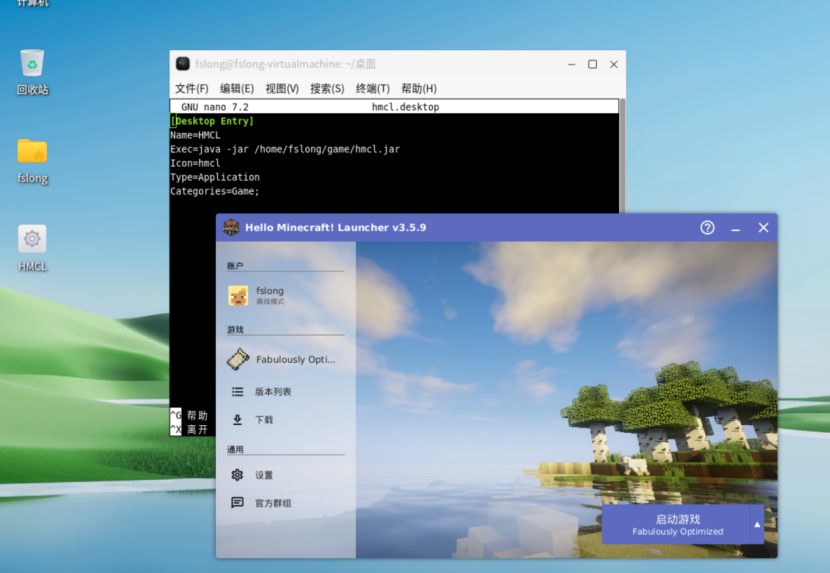Screen dimensions: 830x573
Task: Click the Fabulously Opti... scroll icon
Action: click(x=238, y=359)
